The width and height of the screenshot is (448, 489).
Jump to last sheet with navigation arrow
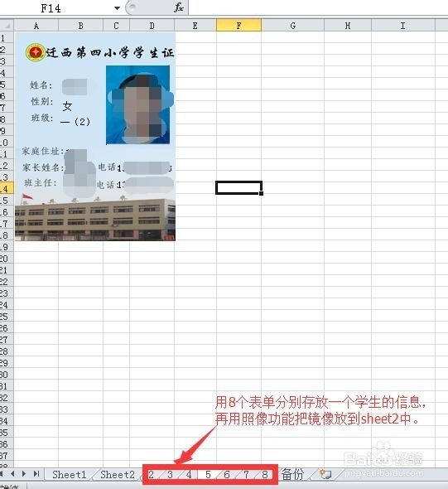click(x=36, y=474)
